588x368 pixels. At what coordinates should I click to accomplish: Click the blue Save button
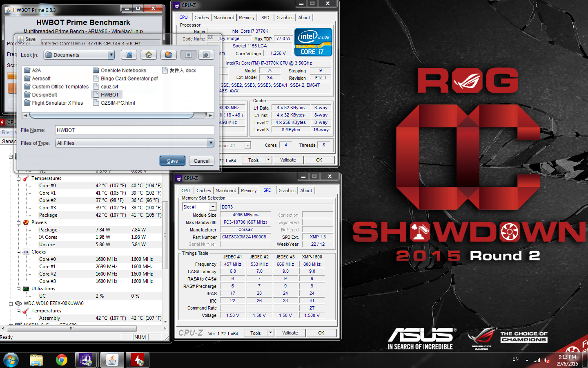[172, 161]
